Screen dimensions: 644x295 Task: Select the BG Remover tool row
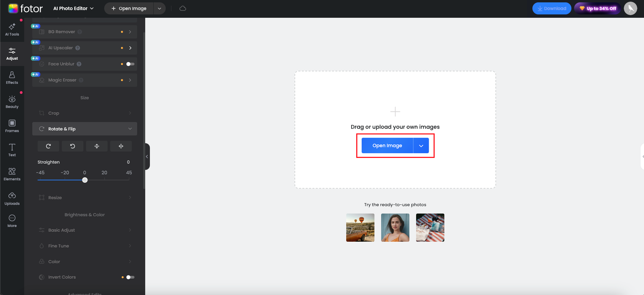[x=85, y=32]
